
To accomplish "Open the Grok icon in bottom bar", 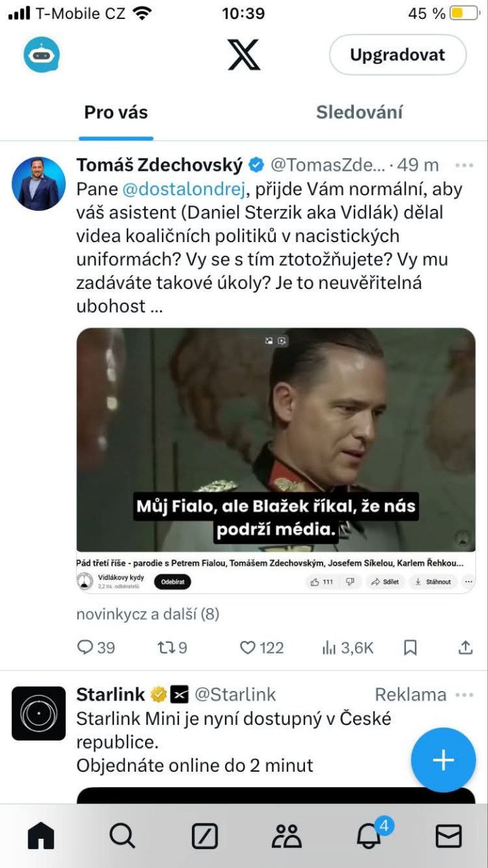I will [204, 836].
